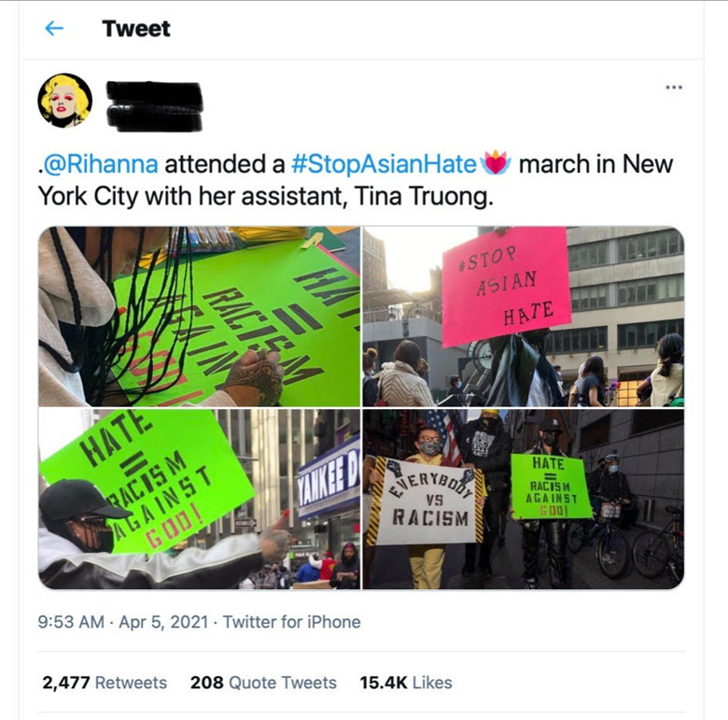Click the back arrow icon
The image size is (728, 720).
pyautogui.click(x=54, y=28)
